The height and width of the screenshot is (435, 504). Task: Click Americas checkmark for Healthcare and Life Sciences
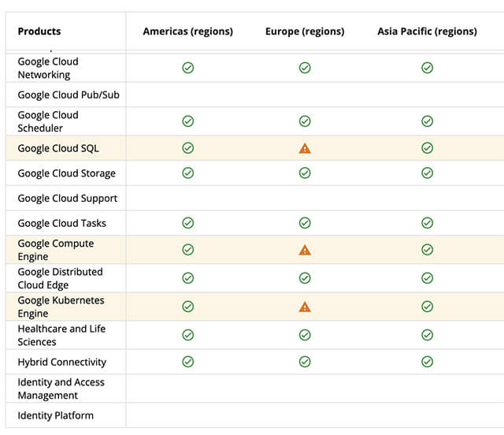(188, 335)
